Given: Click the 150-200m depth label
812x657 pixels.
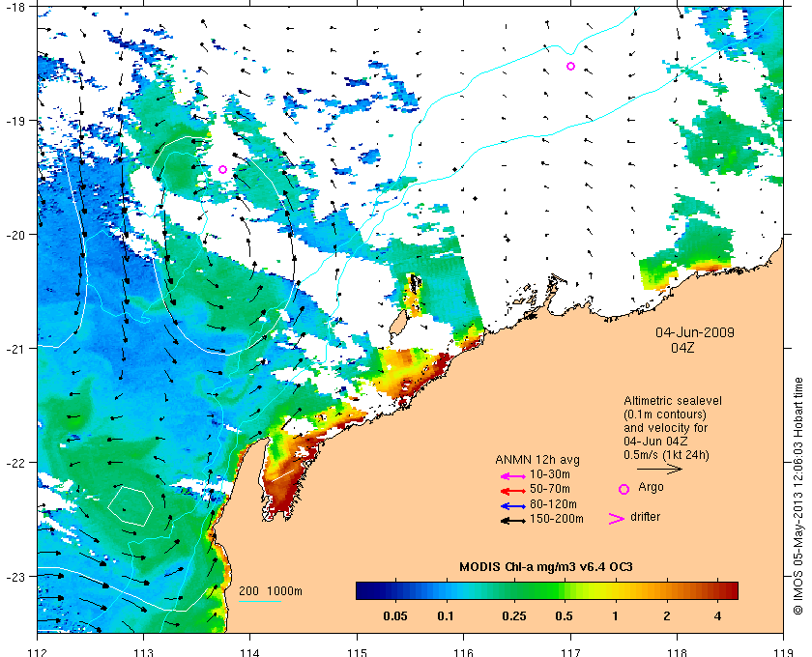Looking at the screenshot, I should coord(557,519).
